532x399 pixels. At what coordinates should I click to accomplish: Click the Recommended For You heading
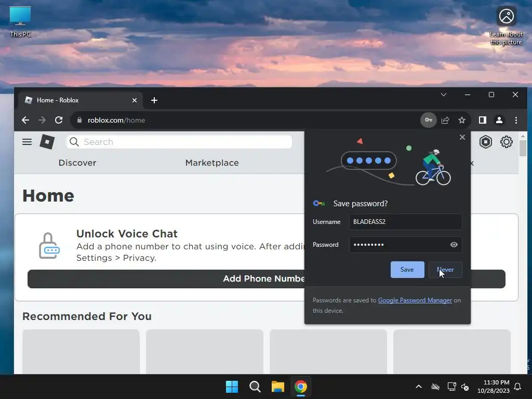87,316
